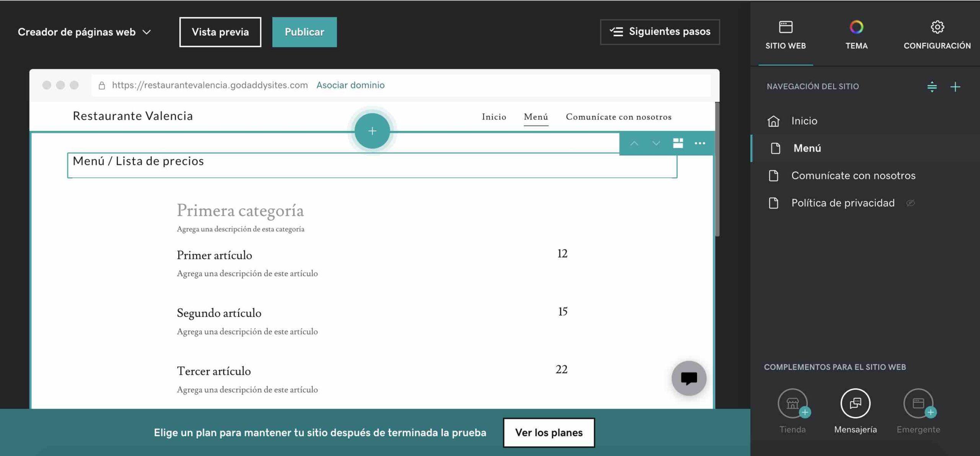Move the Menú section down

pyautogui.click(x=656, y=143)
